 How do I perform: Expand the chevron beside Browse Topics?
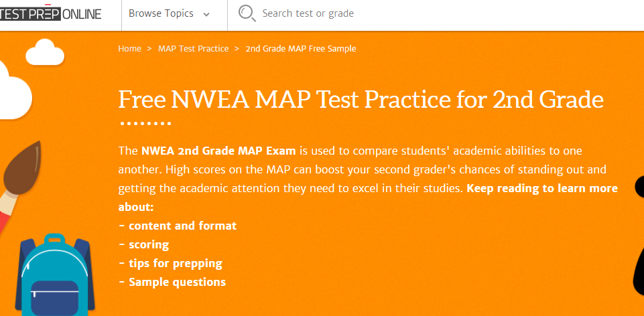tap(206, 14)
